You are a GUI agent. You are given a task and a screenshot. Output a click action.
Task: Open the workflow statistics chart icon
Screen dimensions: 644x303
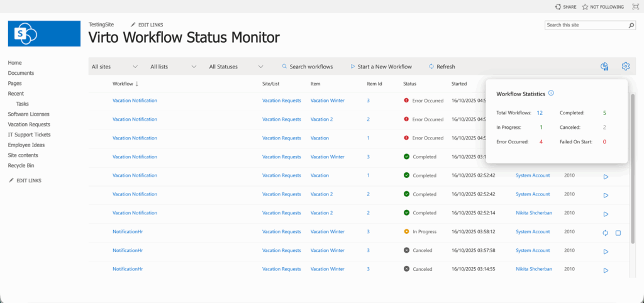[x=604, y=67]
